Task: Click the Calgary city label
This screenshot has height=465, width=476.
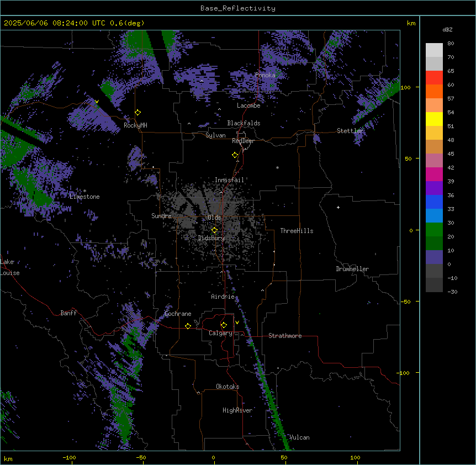Action: [x=220, y=333]
